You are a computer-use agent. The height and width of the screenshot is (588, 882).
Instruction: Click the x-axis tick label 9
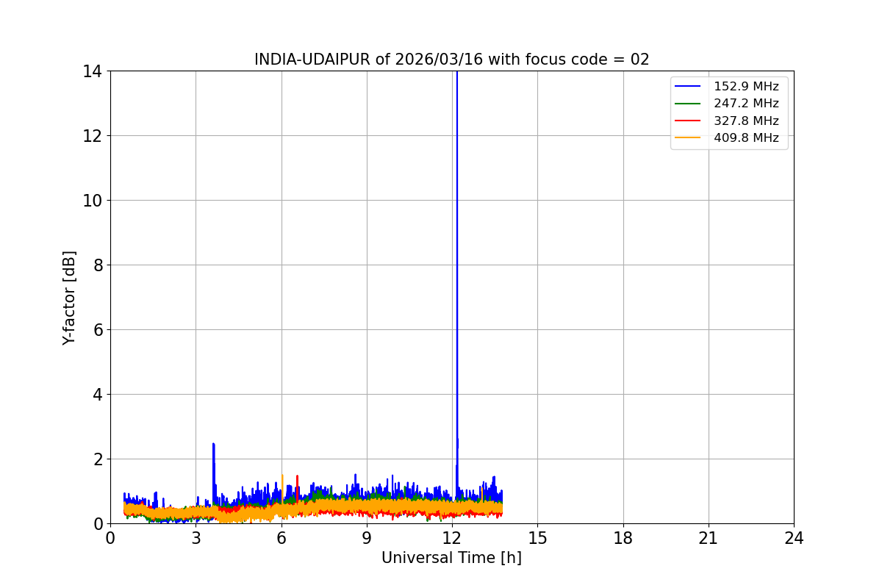[x=367, y=538]
